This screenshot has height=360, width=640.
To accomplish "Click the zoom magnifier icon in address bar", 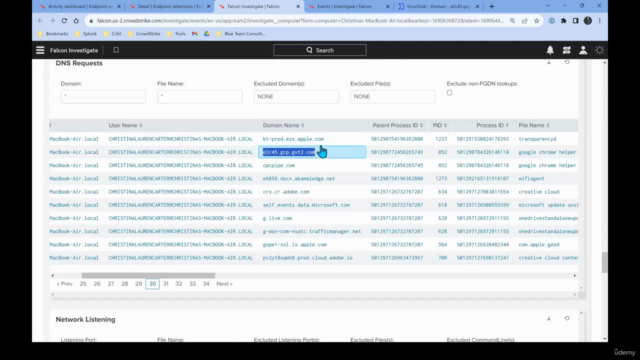I will coord(513,21).
